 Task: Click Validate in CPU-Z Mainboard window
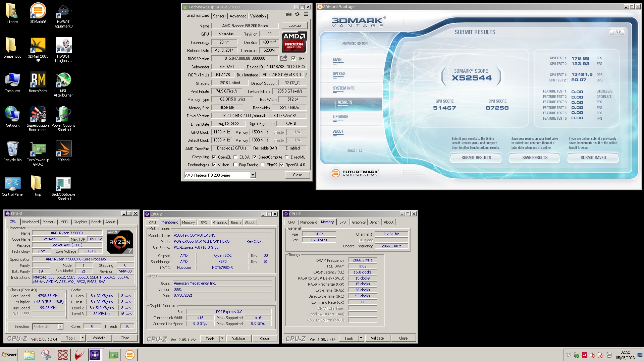(238, 339)
